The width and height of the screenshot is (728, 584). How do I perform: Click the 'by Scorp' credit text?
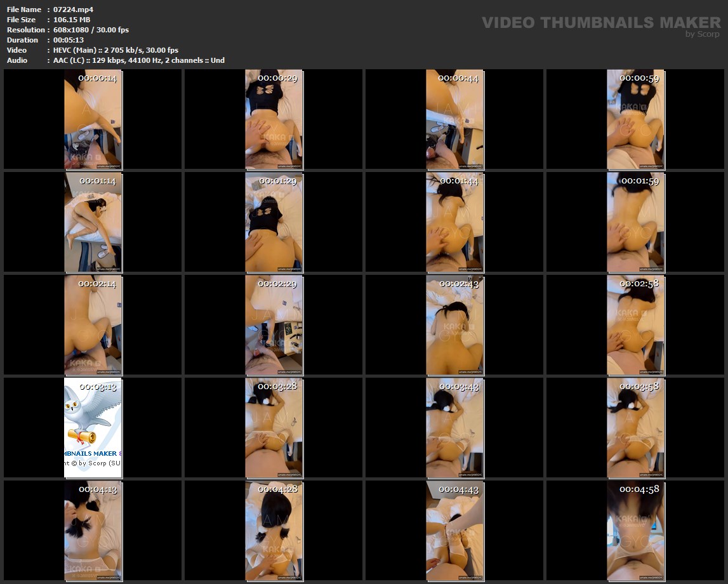pos(702,34)
